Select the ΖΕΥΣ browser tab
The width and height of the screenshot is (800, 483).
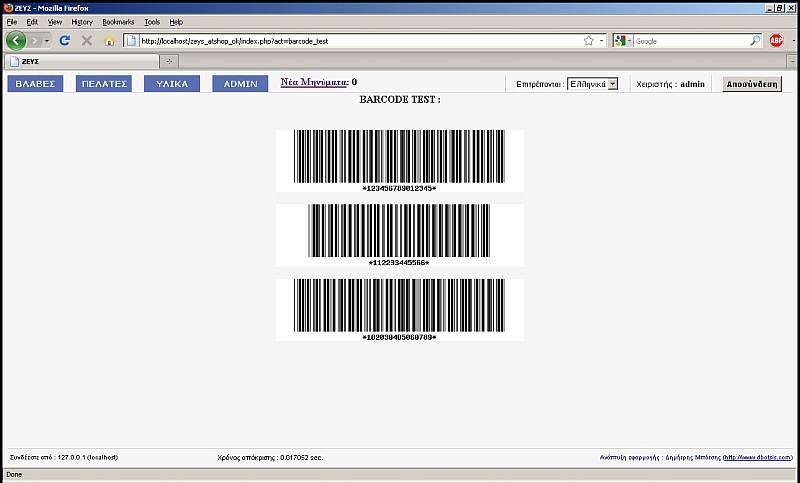pyautogui.click(x=82, y=61)
